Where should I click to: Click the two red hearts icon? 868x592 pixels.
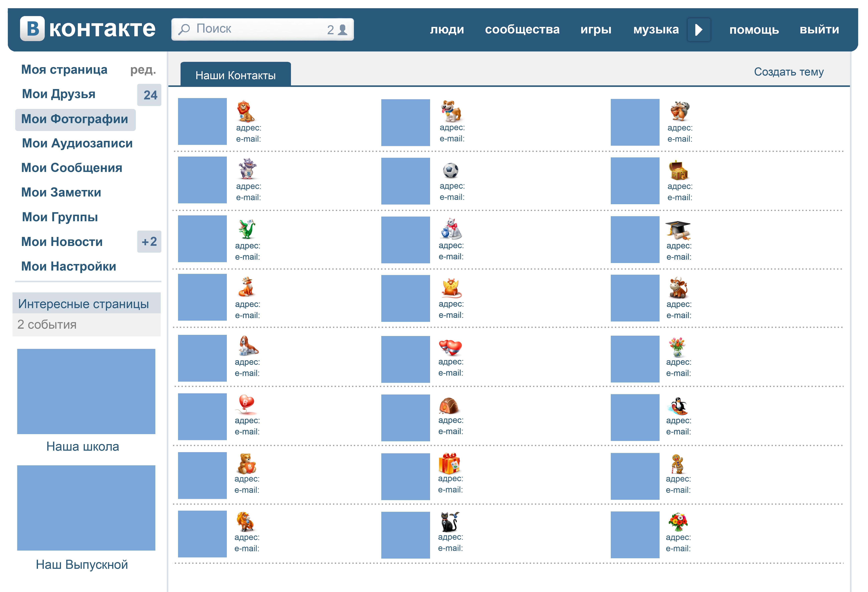450,347
